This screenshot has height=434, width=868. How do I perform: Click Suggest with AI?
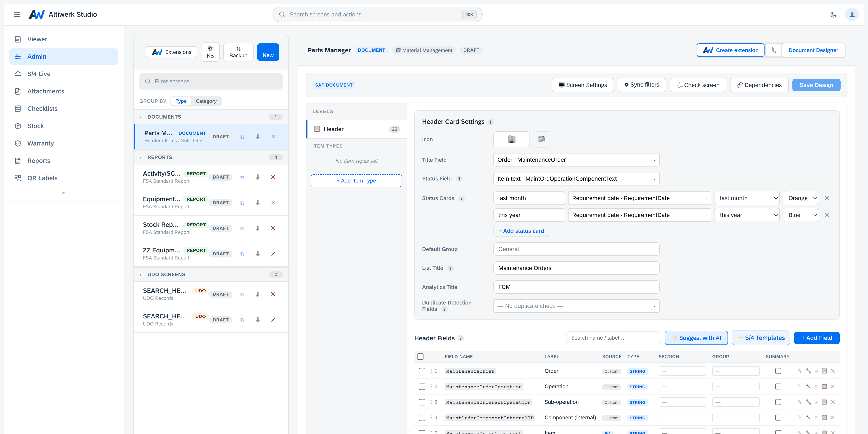696,338
